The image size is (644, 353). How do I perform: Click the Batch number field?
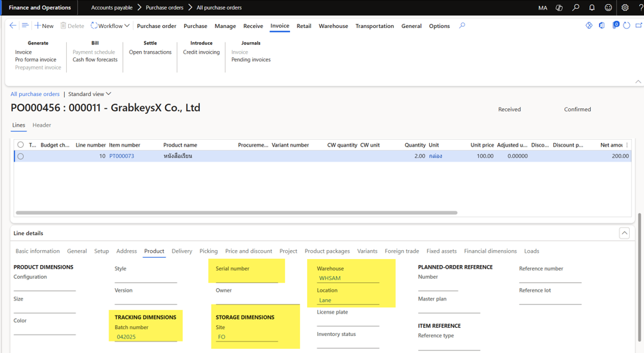tap(146, 337)
